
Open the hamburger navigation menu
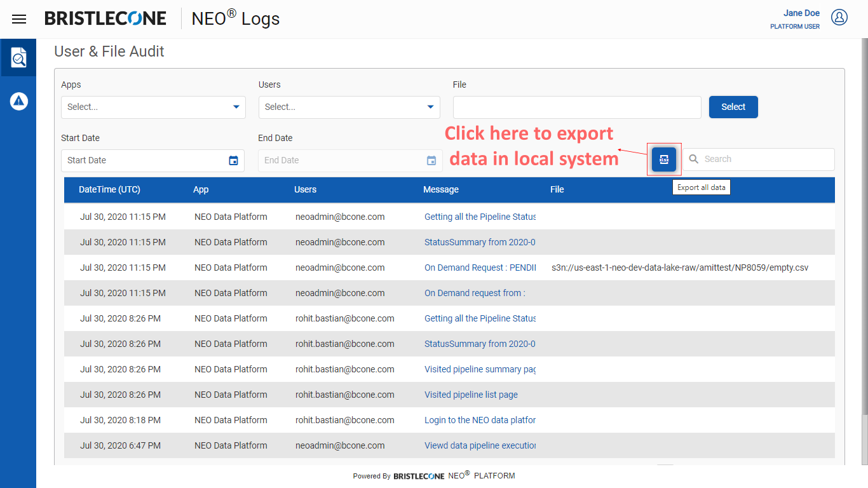pyautogui.click(x=19, y=19)
